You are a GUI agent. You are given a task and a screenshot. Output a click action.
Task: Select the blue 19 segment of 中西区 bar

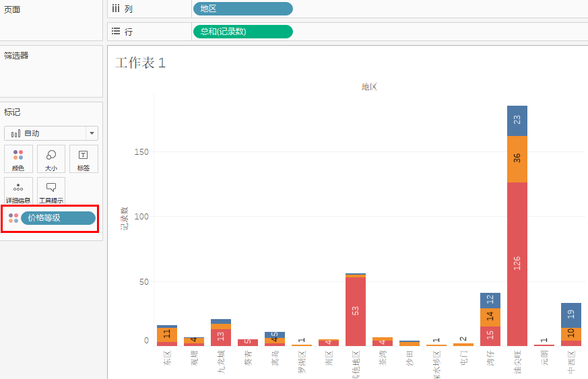[x=571, y=315]
